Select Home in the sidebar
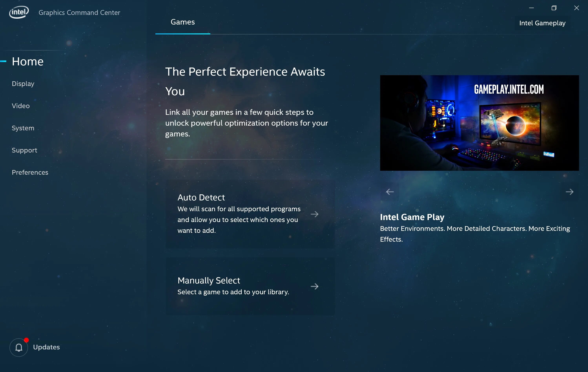Viewport: 588px width, 372px height. [28, 62]
